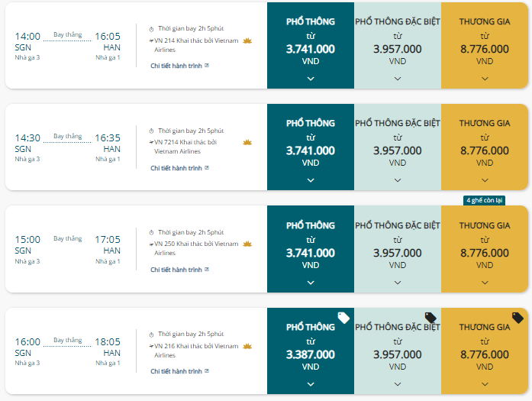This screenshot has height=401, width=532.
Task: Expand Thương Gia fare for 15:00 flight
Action: pyautogui.click(x=485, y=283)
